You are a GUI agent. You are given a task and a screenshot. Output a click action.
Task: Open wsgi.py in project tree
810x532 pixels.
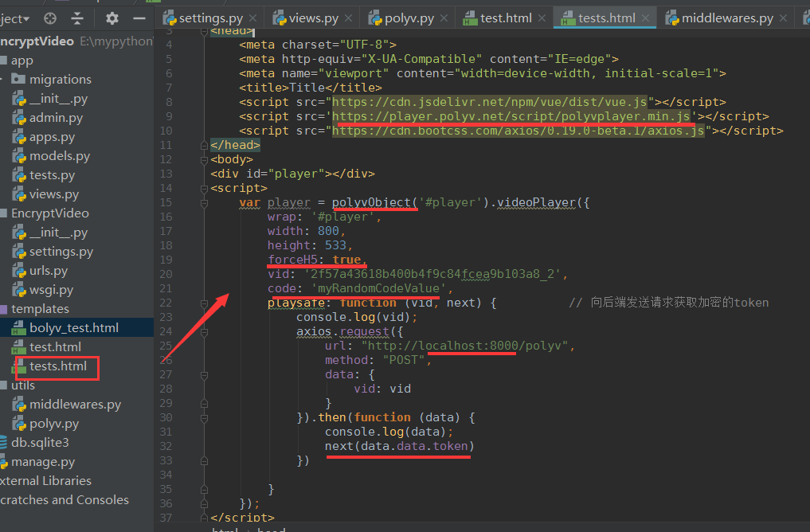(51, 290)
